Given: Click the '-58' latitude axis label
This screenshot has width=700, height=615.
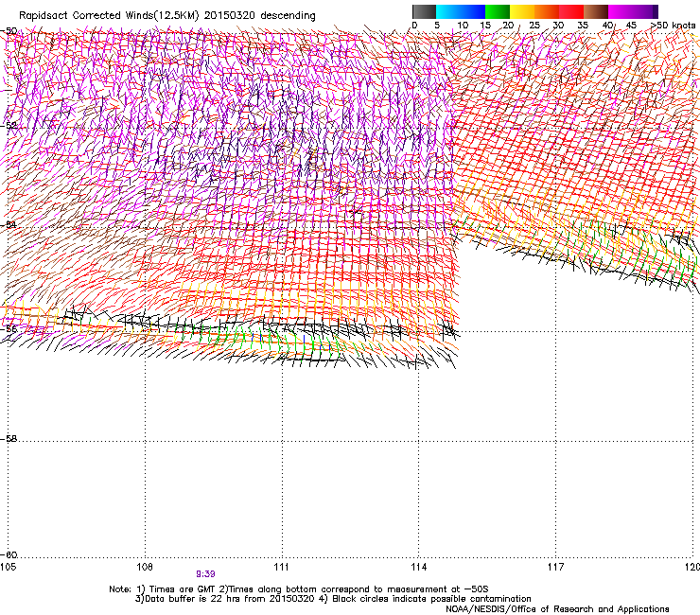Looking at the screenshot, I should (9, 439).
